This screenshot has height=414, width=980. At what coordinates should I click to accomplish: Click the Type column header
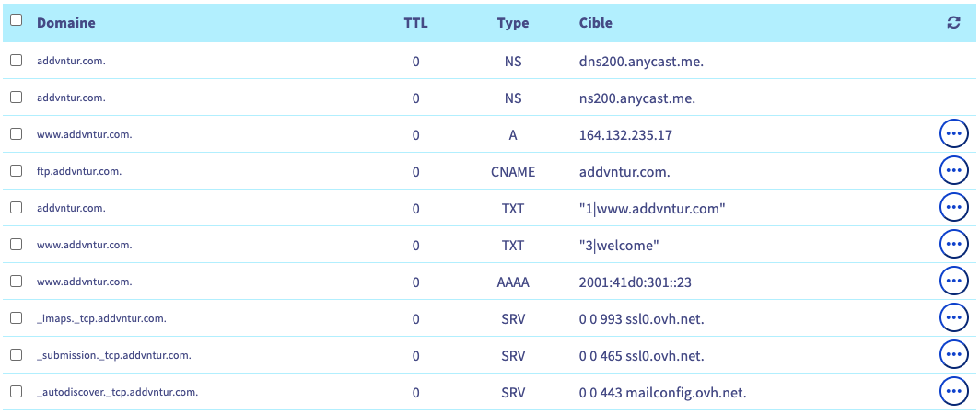(x=513, y=22)
